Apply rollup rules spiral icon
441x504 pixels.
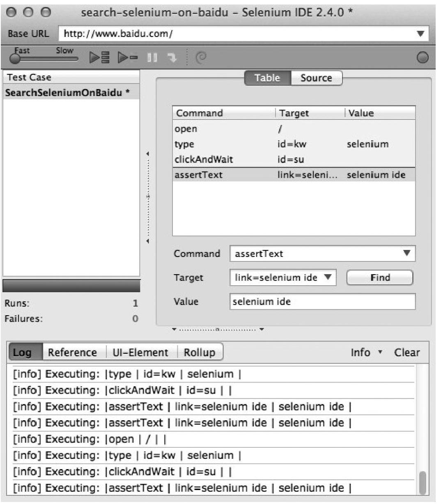(201, 57)
